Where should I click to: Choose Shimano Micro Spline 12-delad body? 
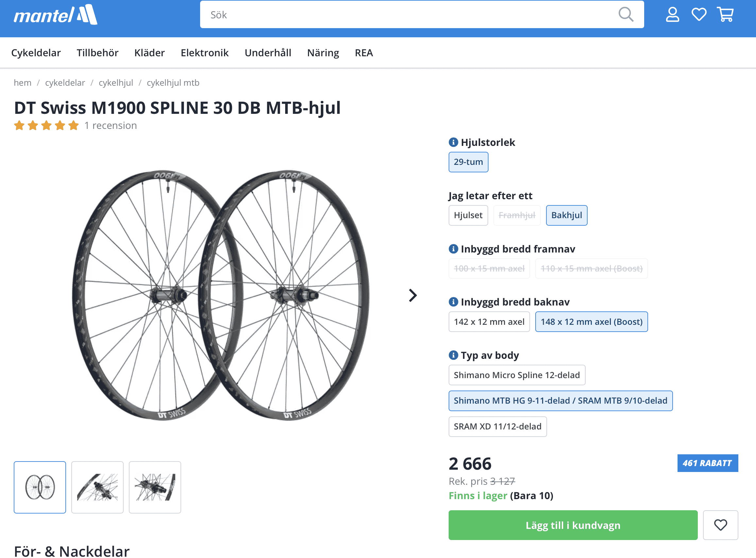(517, 375)
